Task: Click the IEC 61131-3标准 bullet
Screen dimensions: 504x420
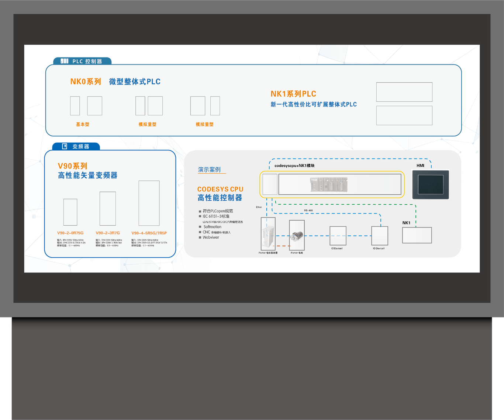Action: [216, 216]
